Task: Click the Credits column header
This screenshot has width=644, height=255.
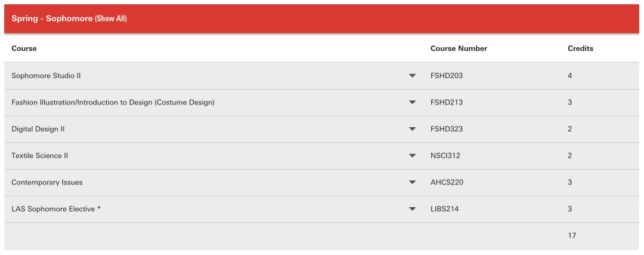Action: pos(580,48)
